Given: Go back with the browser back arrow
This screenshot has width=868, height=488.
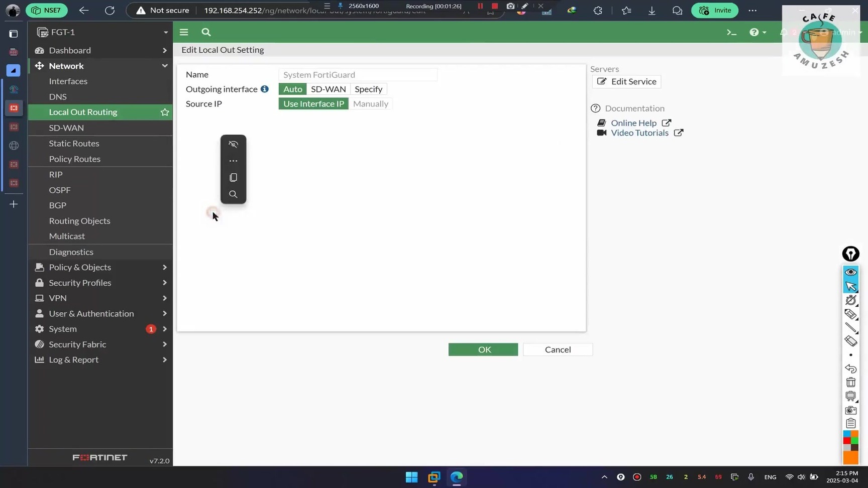Looking at the screenshot, I should pyautogui.click(x=84, y=10).
